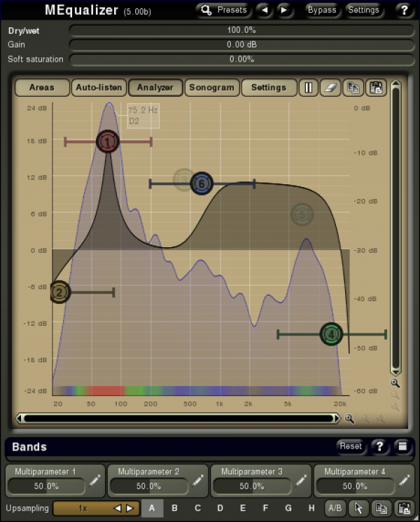Click the morph cursor icon

click(x=358, y=509)
